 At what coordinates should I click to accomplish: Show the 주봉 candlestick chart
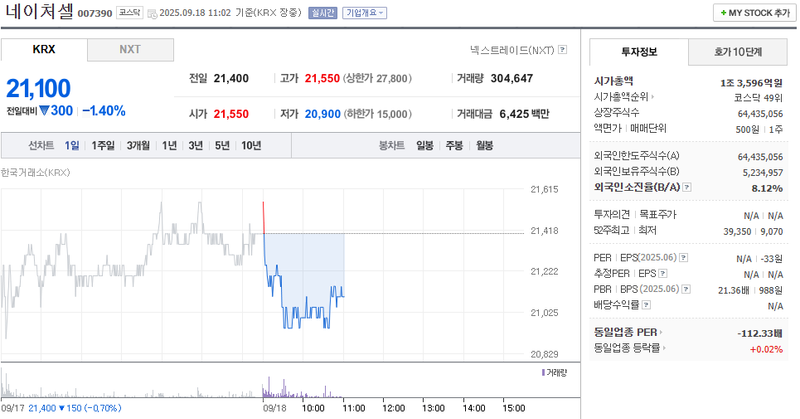pyautogui.click(x=454, y=145)
